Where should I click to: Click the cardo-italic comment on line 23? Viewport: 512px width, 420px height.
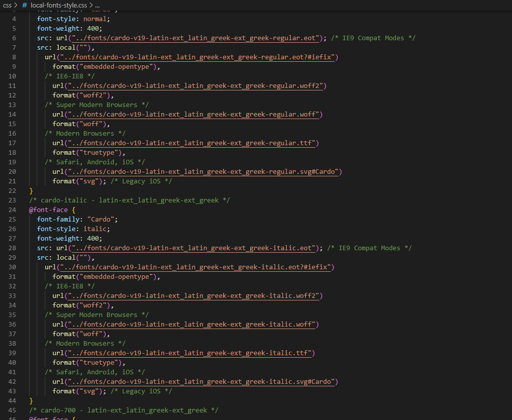[129, 200]
